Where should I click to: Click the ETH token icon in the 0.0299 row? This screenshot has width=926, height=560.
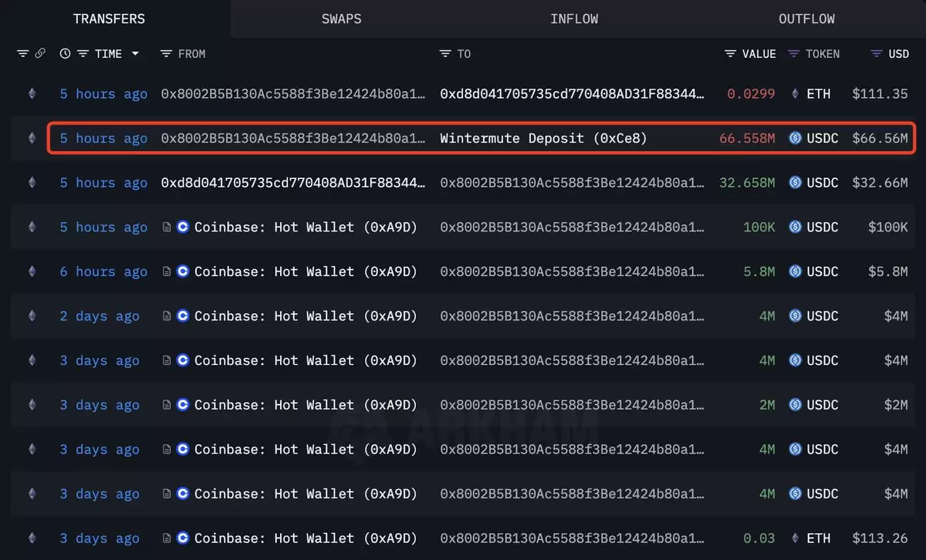(796, 94)
